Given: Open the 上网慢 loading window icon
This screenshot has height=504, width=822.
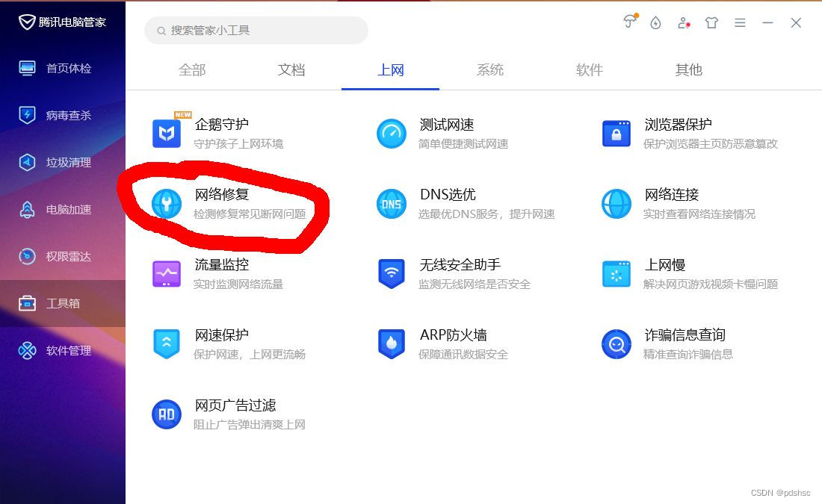Looking at the screenshot, I should click(616, 273).
